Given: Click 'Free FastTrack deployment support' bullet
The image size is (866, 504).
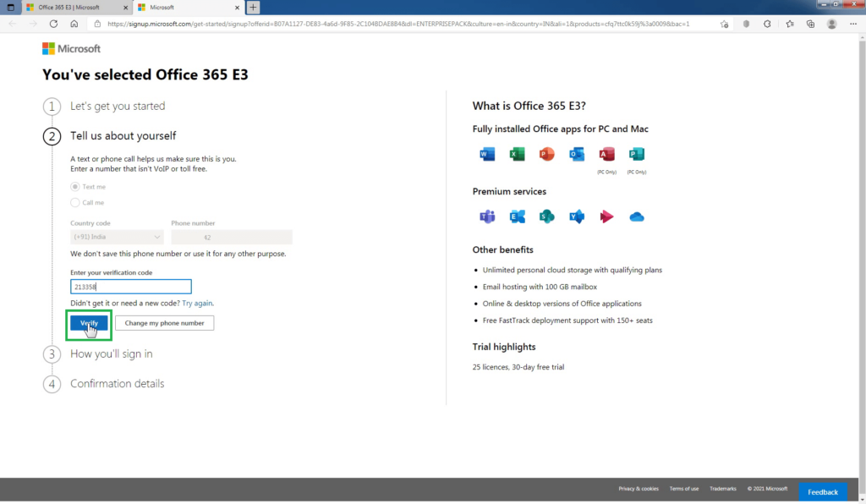Looking at the screenshot, I should (567, 320).
